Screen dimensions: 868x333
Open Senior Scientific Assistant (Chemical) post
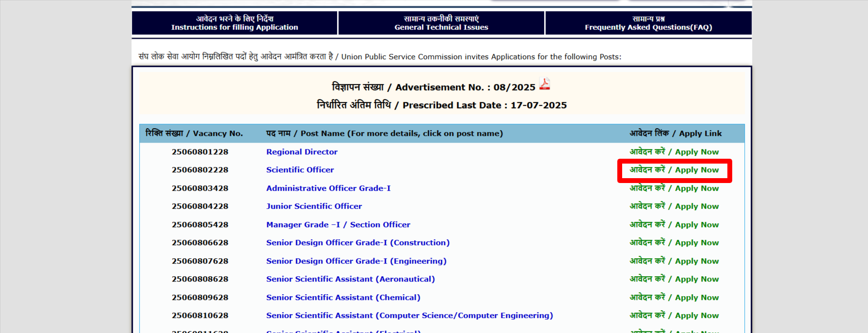tap(343, 298)
